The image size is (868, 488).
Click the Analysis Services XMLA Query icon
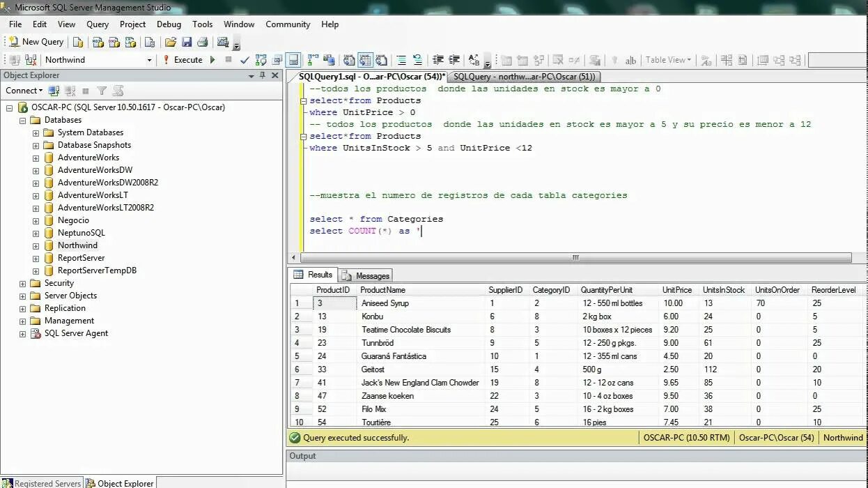[131, 42]
